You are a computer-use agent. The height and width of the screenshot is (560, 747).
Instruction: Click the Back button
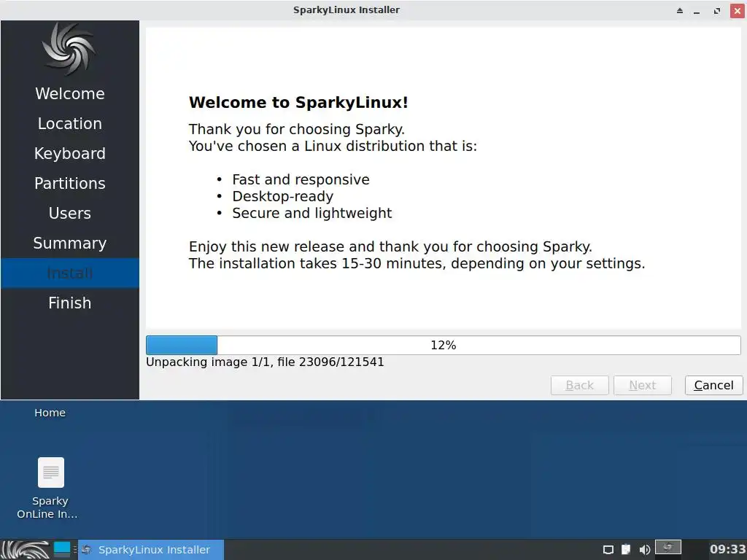(580, 385)
